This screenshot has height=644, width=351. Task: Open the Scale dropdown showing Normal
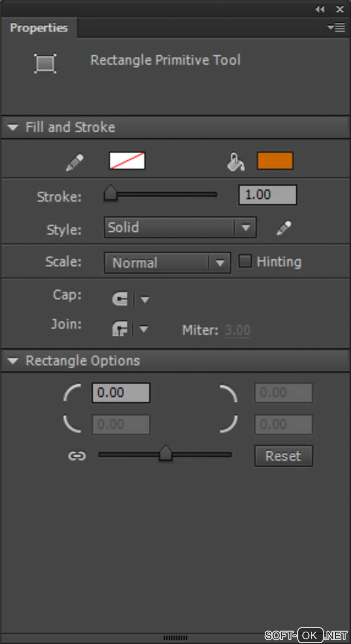tap(167, 263)
